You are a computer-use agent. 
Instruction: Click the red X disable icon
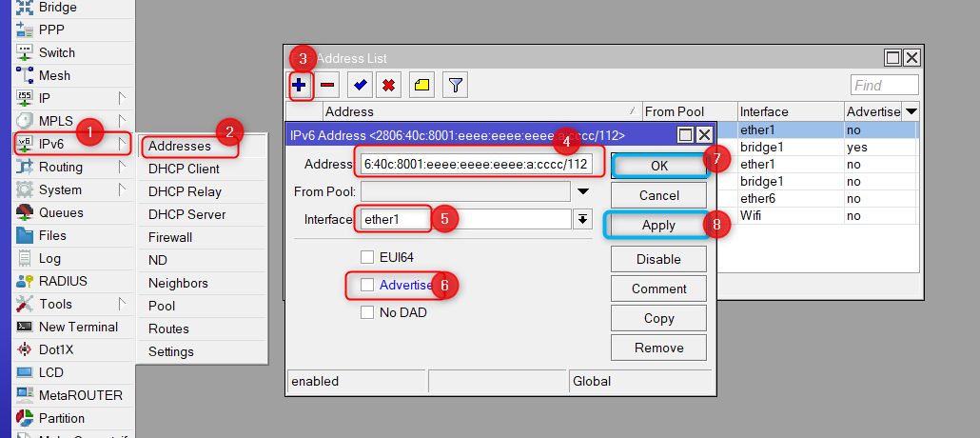[388, 86]
